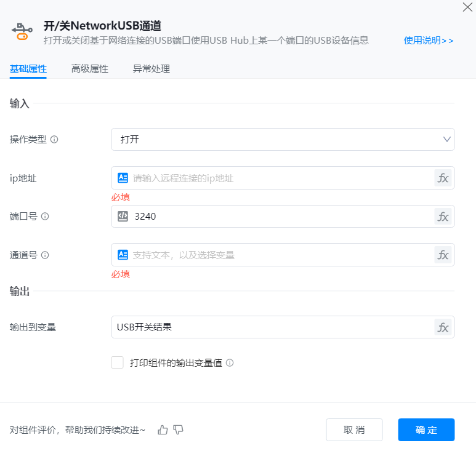Click fx icon in ip地址 field
The height and width of the screenshot is (451, 476).
(x=443, y=178)
